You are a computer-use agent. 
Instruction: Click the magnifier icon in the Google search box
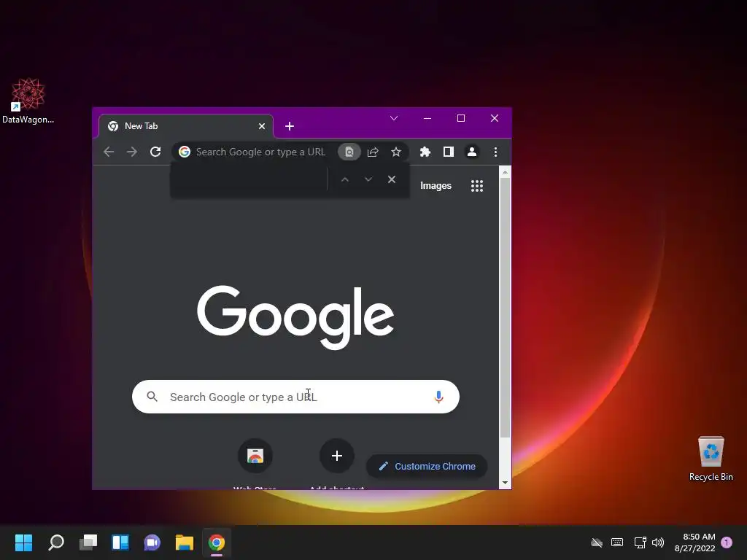click(152, 396)
